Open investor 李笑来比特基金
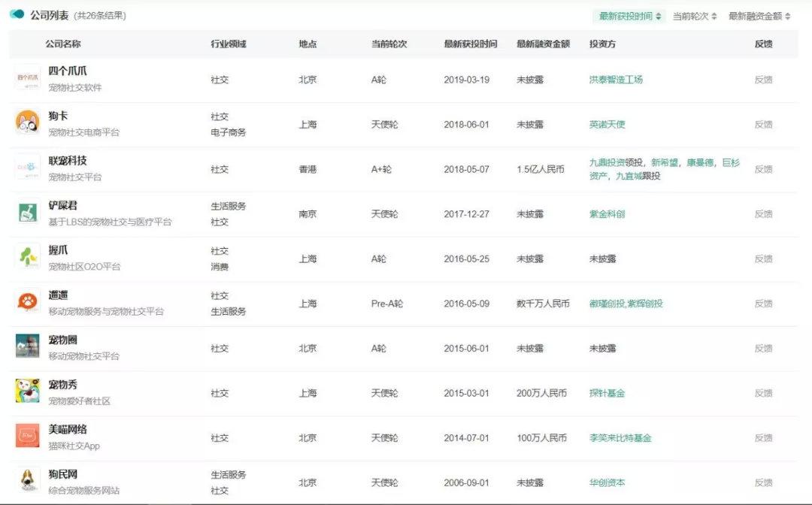This screenshot has width=812, height=505. [x=620, y=438]
